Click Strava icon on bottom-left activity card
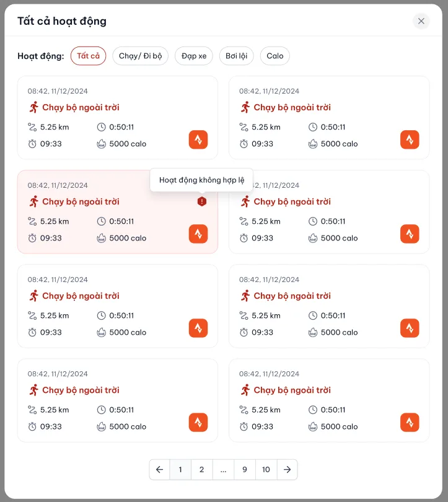Viewport: 448px width, 502px height. point(198,423)
